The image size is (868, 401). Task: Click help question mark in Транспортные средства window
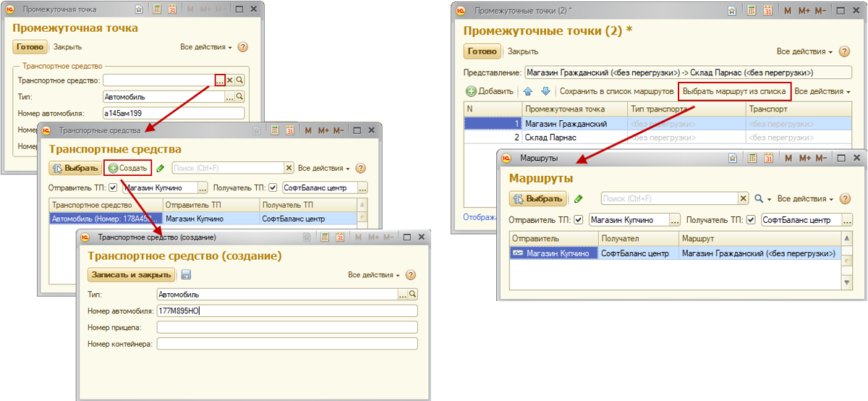click(360, 168)
